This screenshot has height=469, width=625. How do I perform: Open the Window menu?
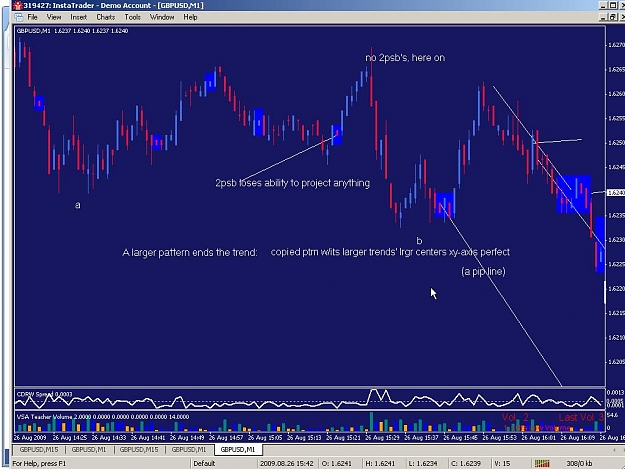[x=162, y=17]
